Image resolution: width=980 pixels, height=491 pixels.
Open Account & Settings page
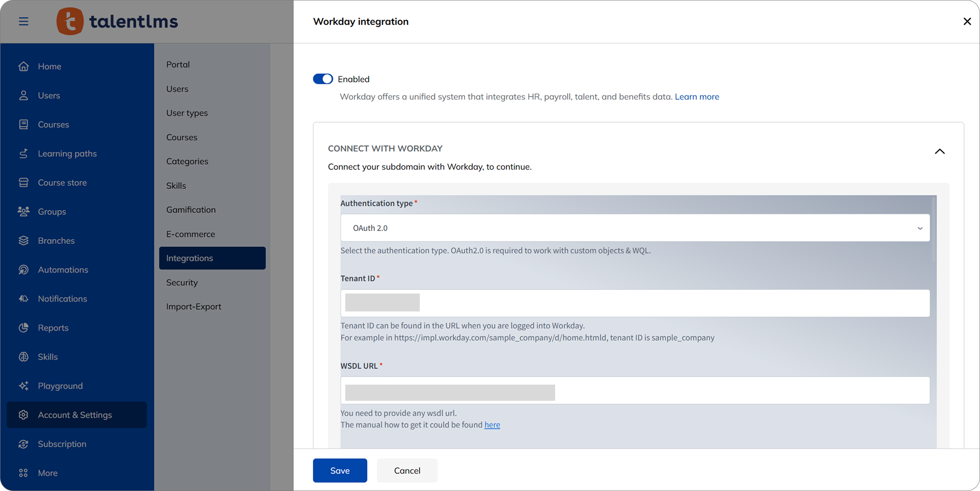(77, 415)
